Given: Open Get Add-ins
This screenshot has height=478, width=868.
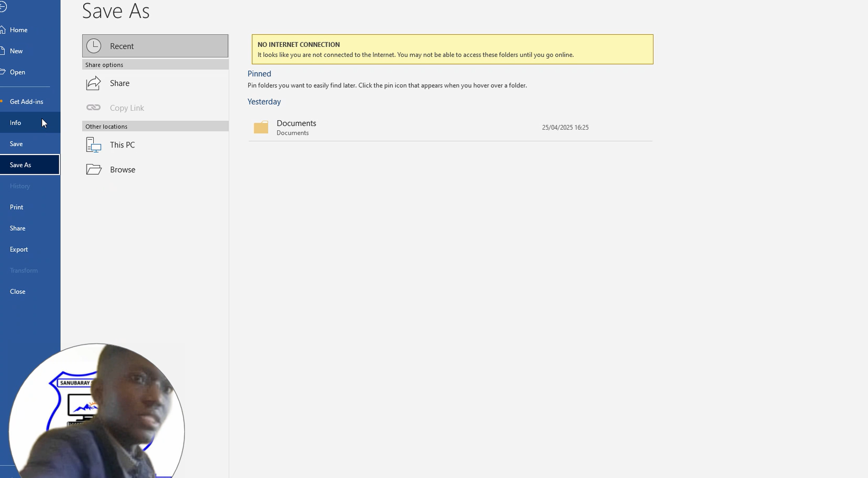Looking at the screenshot, I should pos(26,102).
